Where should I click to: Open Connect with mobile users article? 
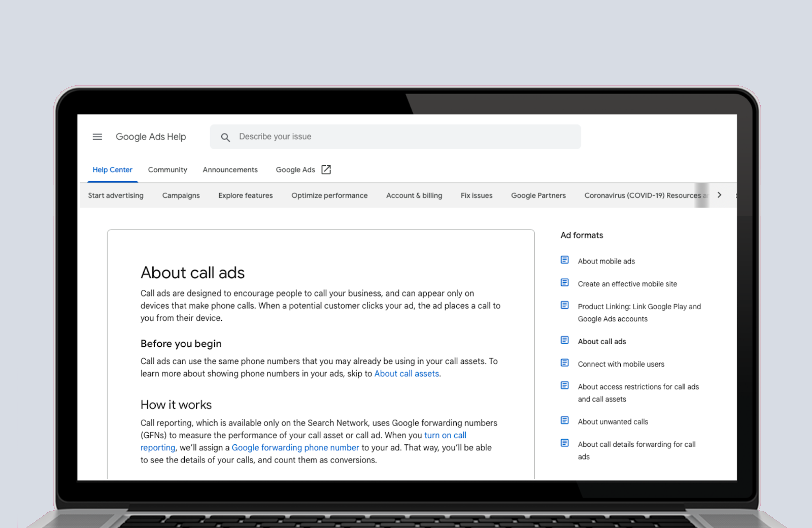pyautogui.click(x=621, y=364)
